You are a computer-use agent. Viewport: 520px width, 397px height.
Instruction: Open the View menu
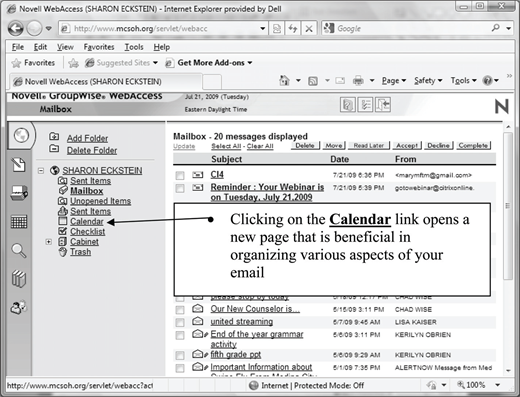[x=65, y=47]
